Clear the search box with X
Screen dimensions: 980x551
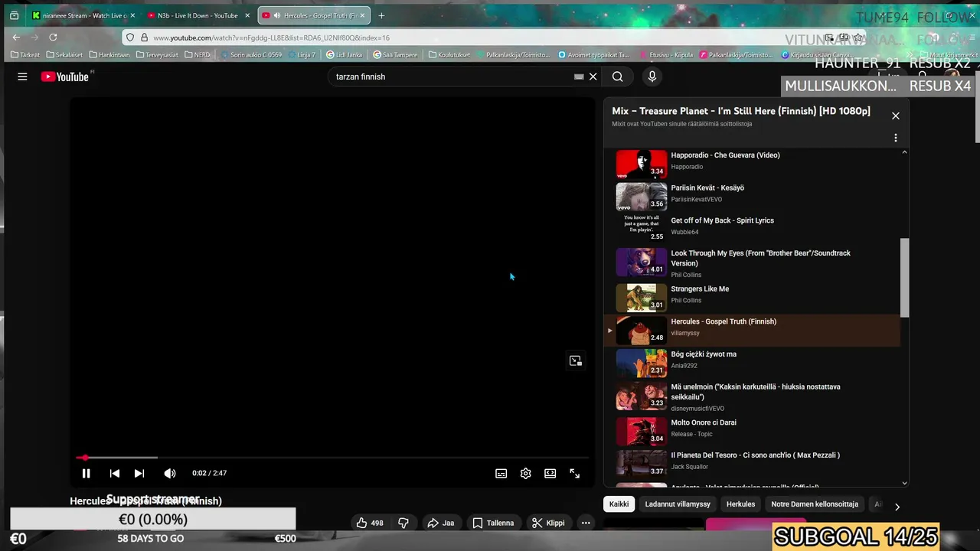[593, 77]
